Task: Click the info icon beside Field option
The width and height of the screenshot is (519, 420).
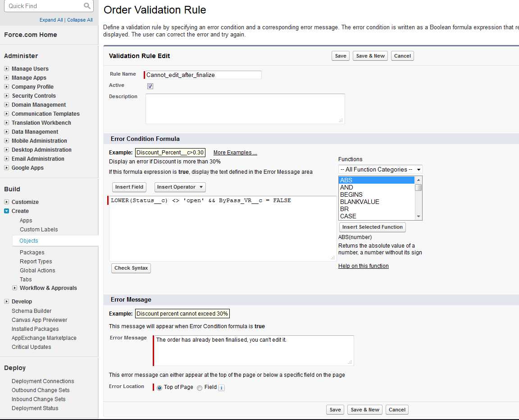Action: tap(222, 388)
